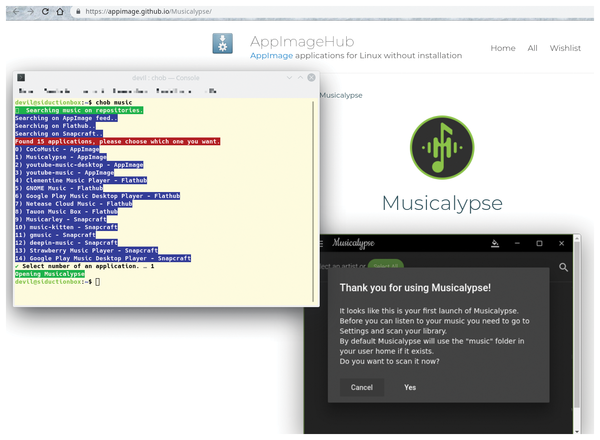Click the padlock icon in the address bar
Image resolution: width=600 pixels, height=440 pixels.
[x=78, y=11]
